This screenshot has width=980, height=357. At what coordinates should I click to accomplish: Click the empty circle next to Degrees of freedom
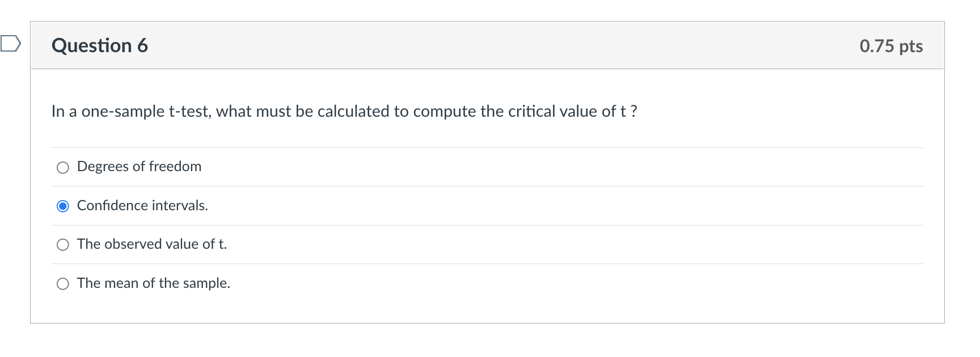(63, 167)
